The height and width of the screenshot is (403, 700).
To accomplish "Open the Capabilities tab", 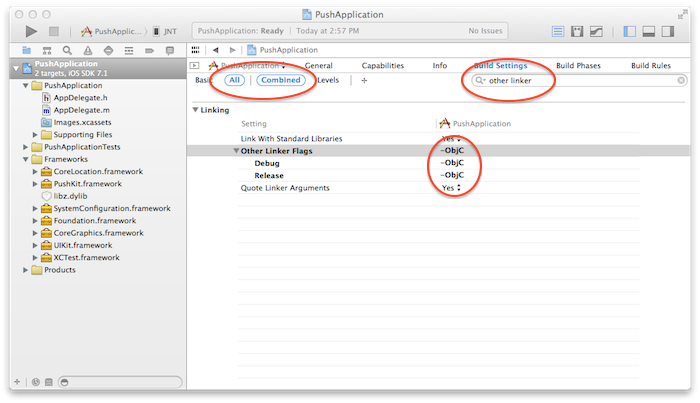I will 383,66.
